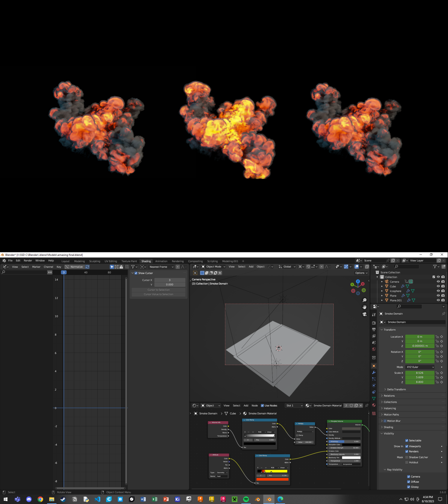448x504 pixels.
Task: Click the Emission Strength slider in Principled Volume
Action: tap(344, 448)
